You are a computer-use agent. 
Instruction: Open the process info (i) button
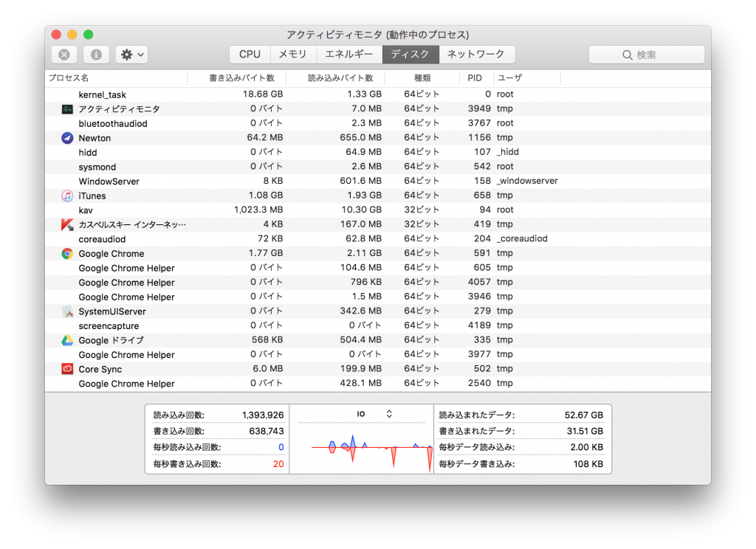pos(96,55)
